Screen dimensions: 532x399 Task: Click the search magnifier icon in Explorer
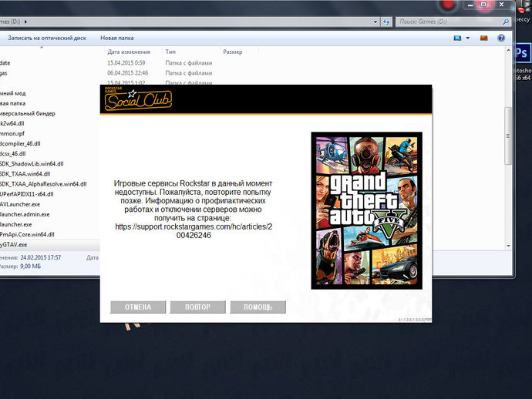[x=506, y=22]
